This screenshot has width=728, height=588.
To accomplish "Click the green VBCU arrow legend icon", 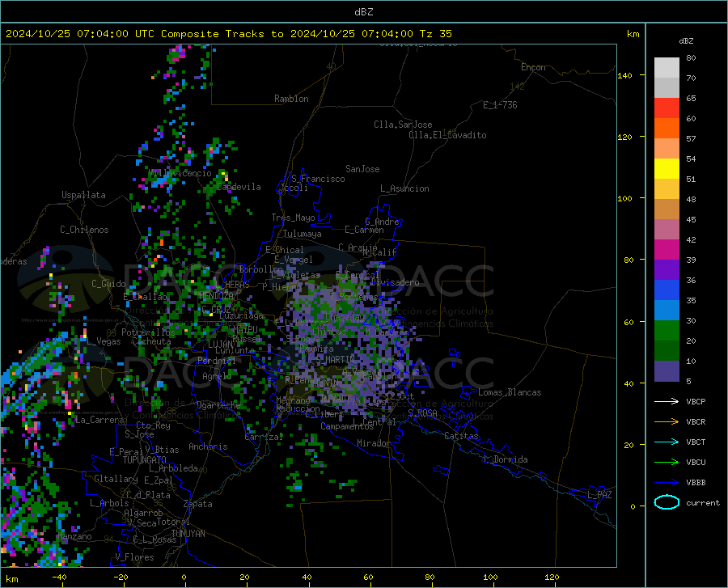I will point(667,463).
